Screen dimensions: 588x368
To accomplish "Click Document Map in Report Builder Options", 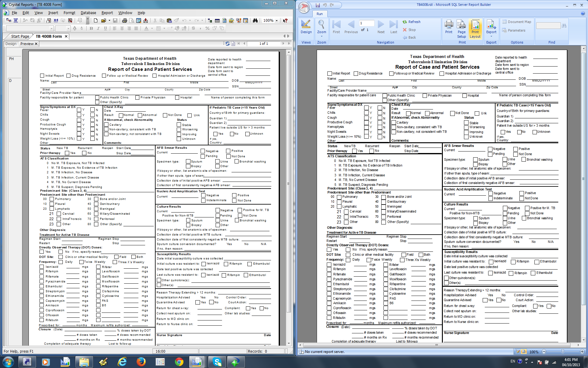I will coord(517,22).
